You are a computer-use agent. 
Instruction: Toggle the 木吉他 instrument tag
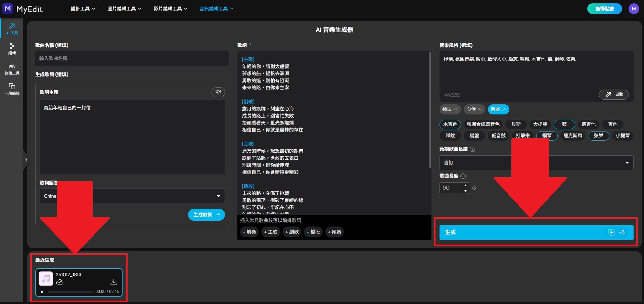click(x=450, y=124)
